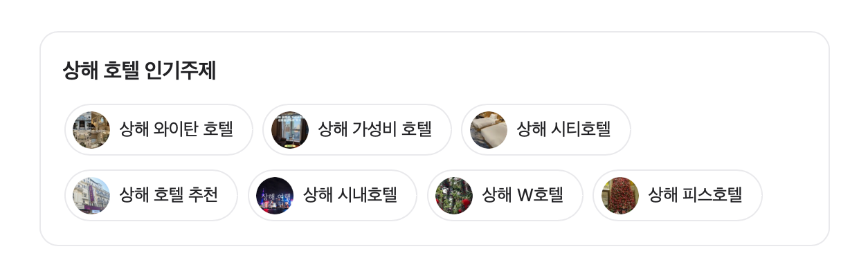The width and height of the screenshot is (868, 278).
Task: Open the 상해 W호텔 text link
Action: tap(523, 195)
